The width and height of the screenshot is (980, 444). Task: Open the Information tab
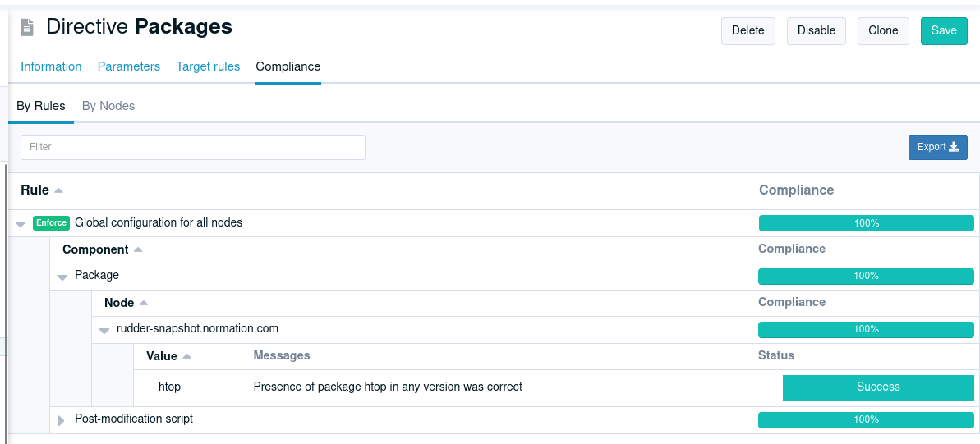coord(51,66)
